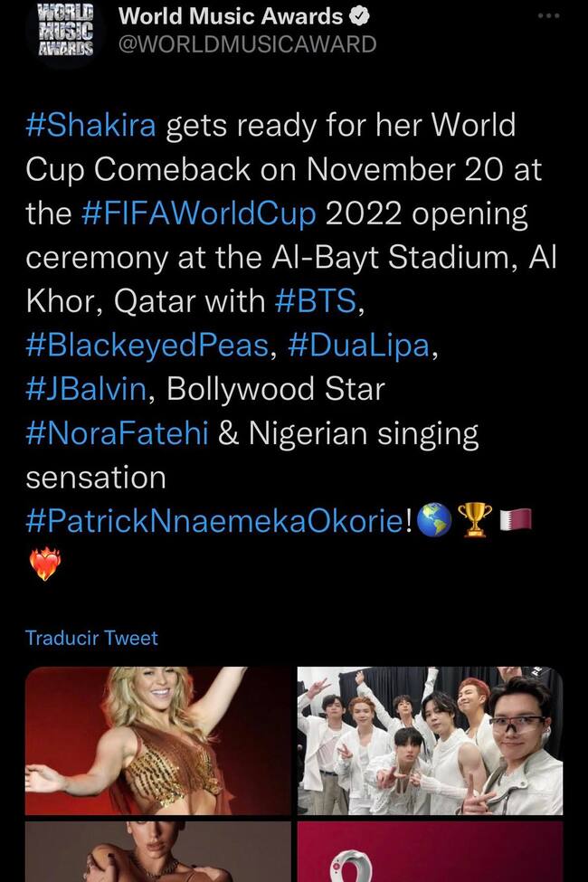Image resolution: width=588 pixels, height=882 pixels.
Task: Tap the #Shakira hashtag
Action: coord(90,125)
